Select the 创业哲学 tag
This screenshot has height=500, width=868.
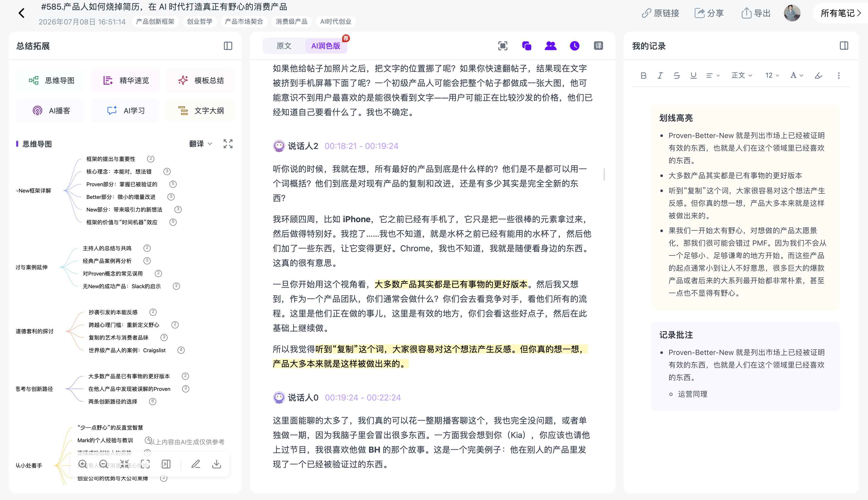199,22
